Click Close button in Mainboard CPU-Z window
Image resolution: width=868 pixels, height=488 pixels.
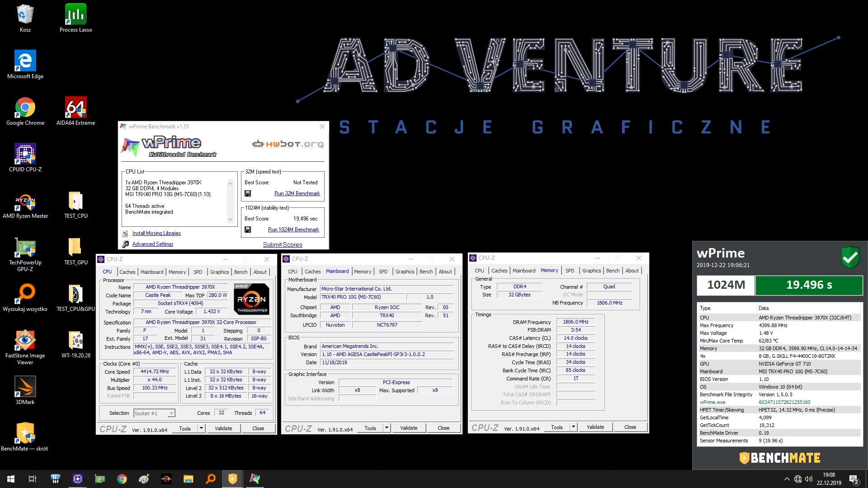tap(443, 428)
